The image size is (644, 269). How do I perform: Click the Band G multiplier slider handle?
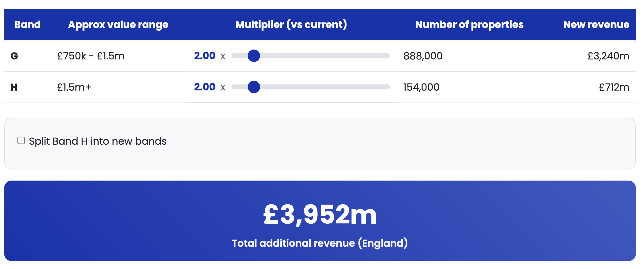pos(254,56)
